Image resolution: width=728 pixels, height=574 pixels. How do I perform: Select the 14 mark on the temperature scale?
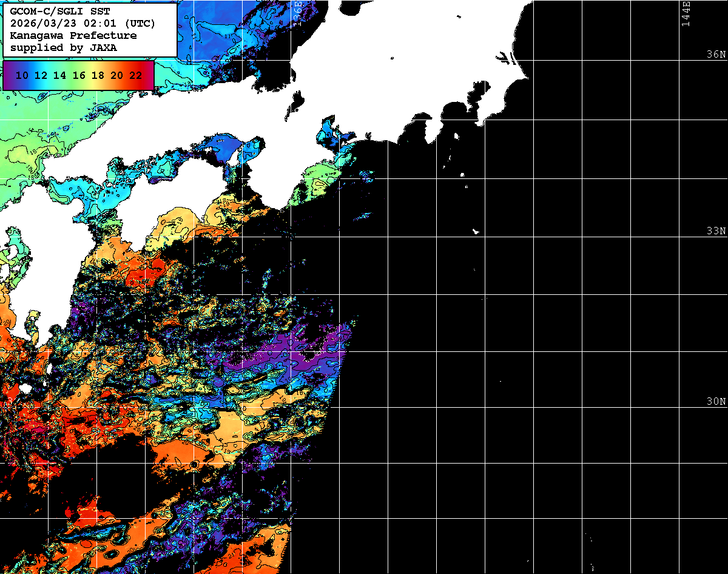[x=59, y=75]
